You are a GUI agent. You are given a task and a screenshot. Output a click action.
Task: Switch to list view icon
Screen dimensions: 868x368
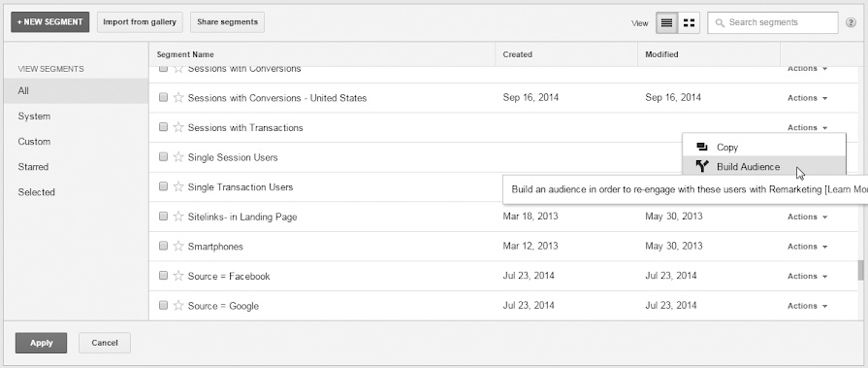click(666, 22)
